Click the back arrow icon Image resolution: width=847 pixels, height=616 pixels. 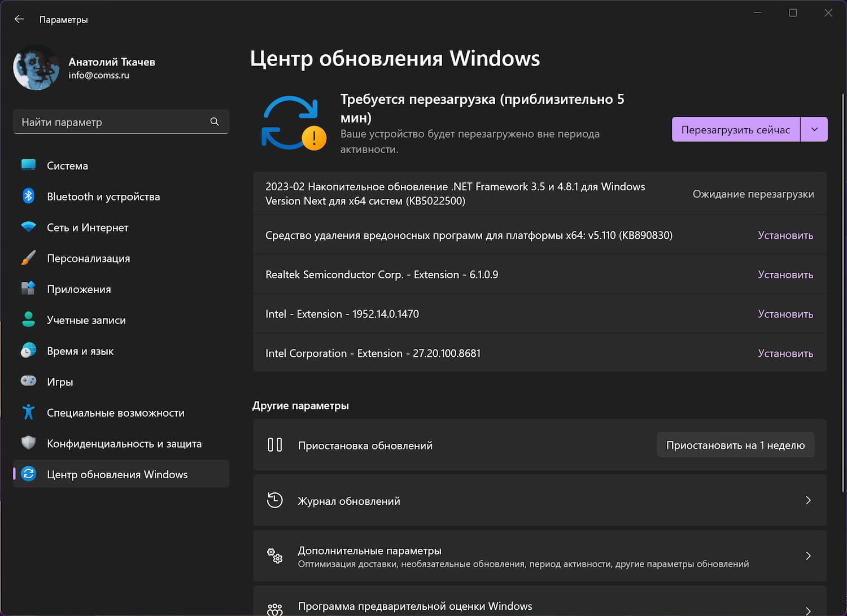click(19, 19)
